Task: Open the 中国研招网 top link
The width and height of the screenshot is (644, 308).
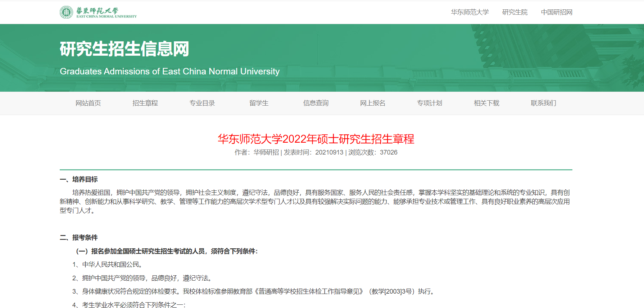Action: (557, 12)
